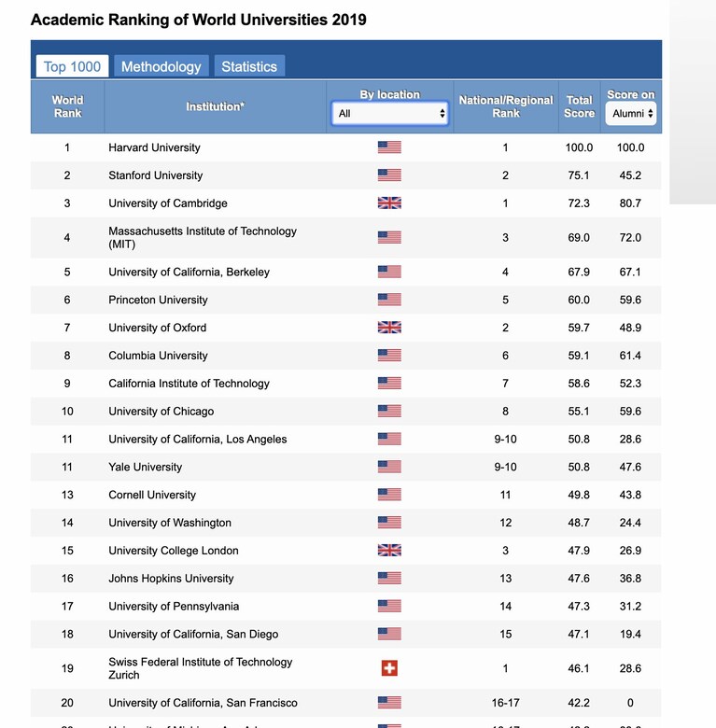Click the Total Score column header
Image resolution: width=716 pixels, height=728 pixels.
(579, 106)
